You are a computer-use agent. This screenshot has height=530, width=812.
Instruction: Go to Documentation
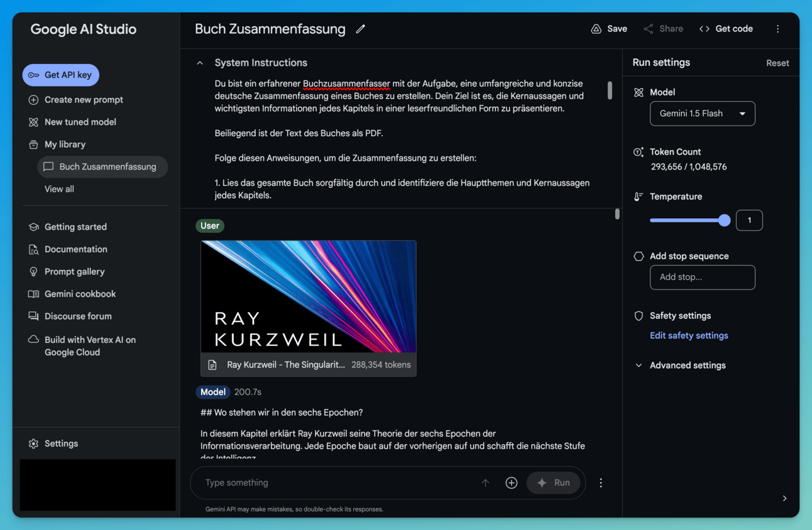(x=68, y=249)
